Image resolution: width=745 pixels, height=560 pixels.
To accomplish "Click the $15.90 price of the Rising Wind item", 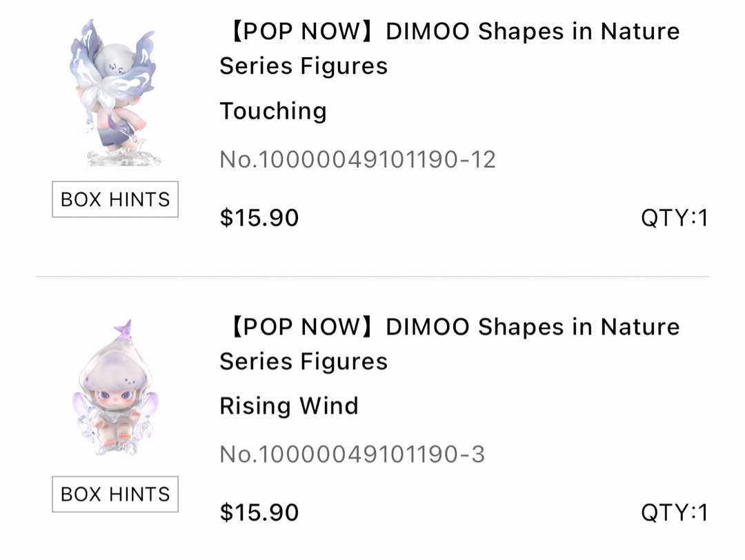I will (259, 512).
